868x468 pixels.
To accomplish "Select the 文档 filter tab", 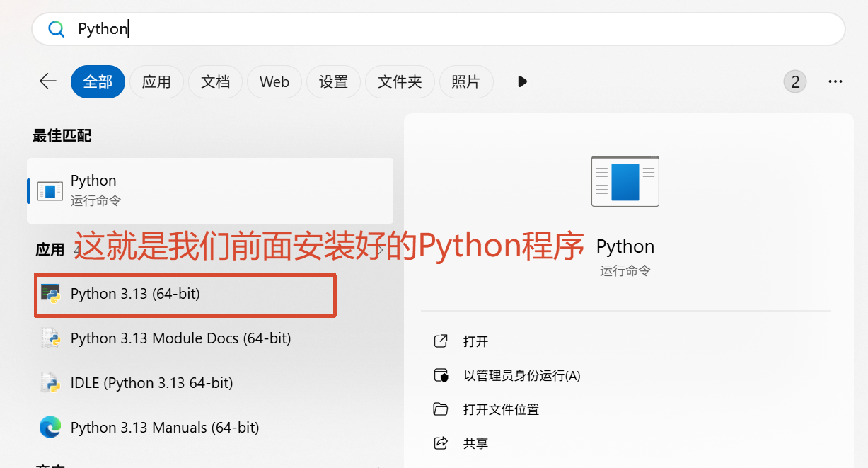I will coord(215,82).
